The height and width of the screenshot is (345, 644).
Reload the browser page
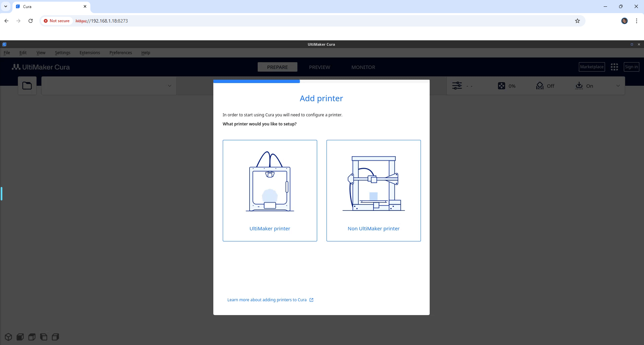[x=31, y=21]
